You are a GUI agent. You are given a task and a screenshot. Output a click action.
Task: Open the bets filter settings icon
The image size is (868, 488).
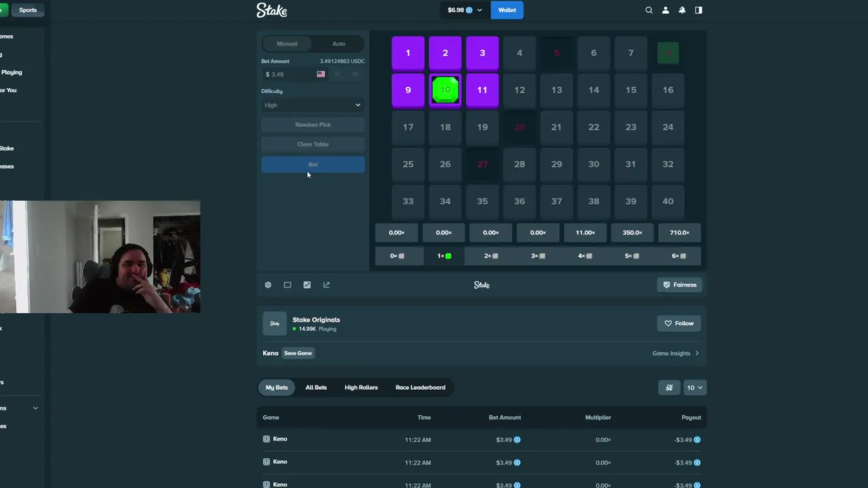(x=669, y=388)
